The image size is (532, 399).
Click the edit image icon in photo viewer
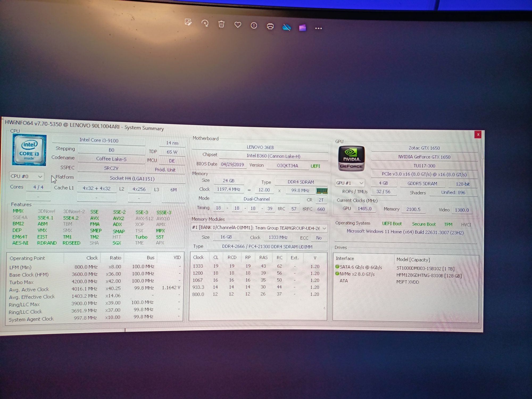click(188, 22)
